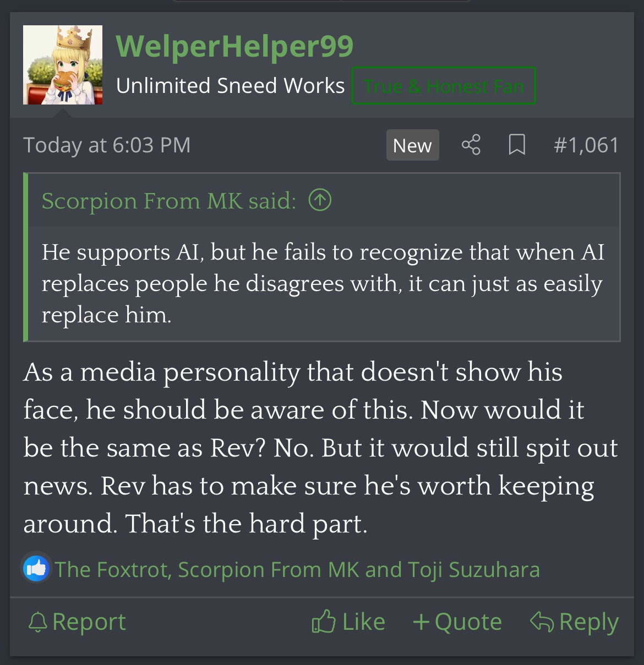
Task: Expand the quoted text block
Action: [324, 283]
